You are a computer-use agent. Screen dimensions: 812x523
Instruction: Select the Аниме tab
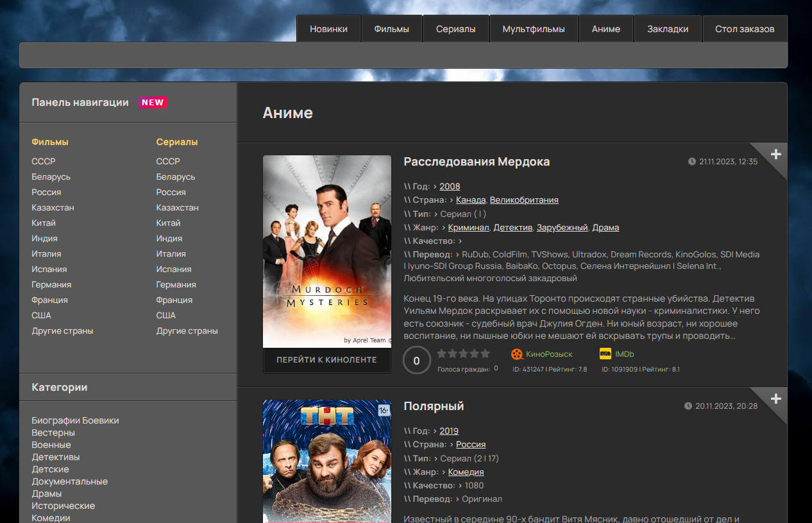click(606, 29)
